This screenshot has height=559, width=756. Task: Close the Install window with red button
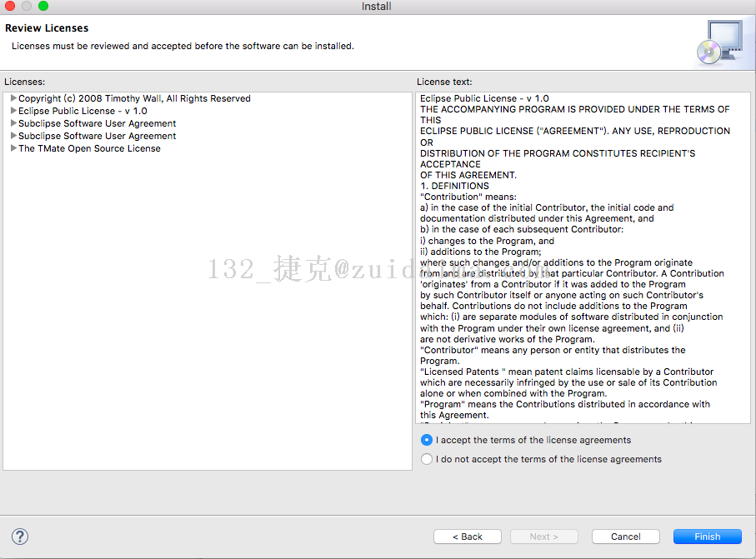(10, 6)
